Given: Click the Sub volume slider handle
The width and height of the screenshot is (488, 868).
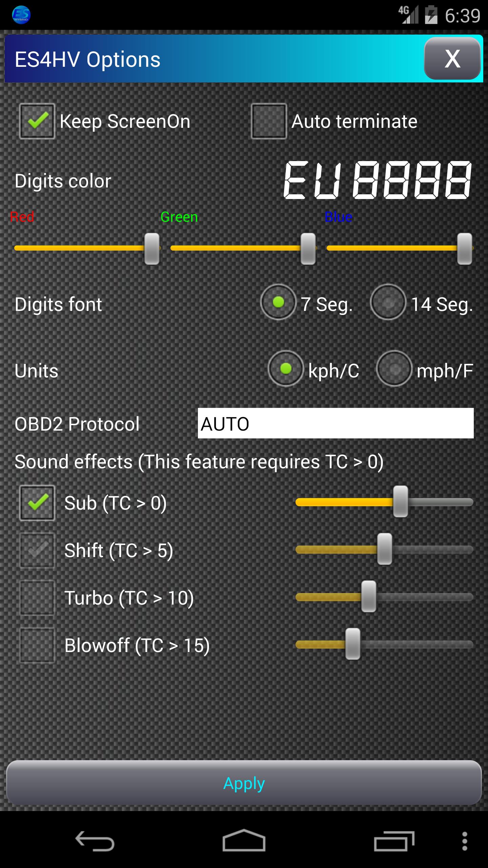Looking at the screenshot, I should pyautogui.click(x=401, y=502).
